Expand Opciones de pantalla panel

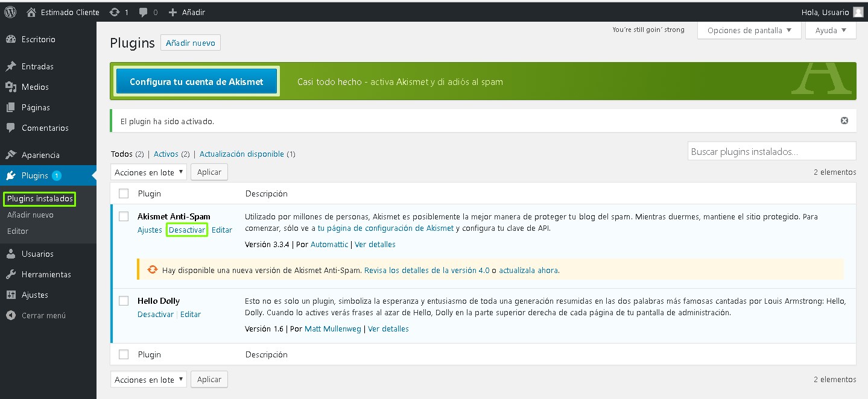click(749, 30)
